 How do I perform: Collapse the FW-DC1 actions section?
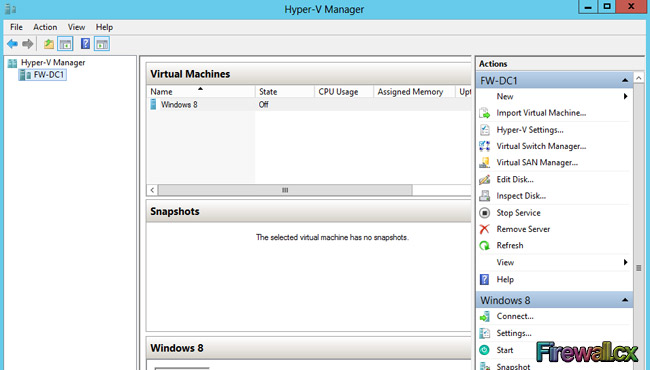(x=625, y=80)
